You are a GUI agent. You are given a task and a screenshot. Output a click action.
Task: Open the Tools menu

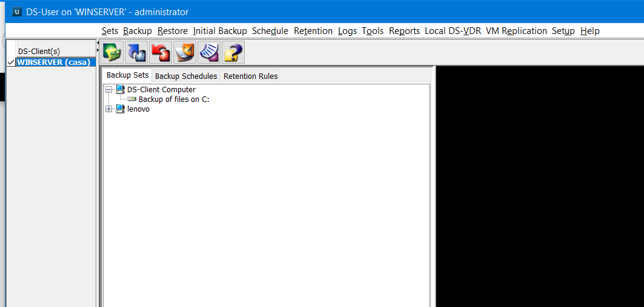click(x=373, y=31)
